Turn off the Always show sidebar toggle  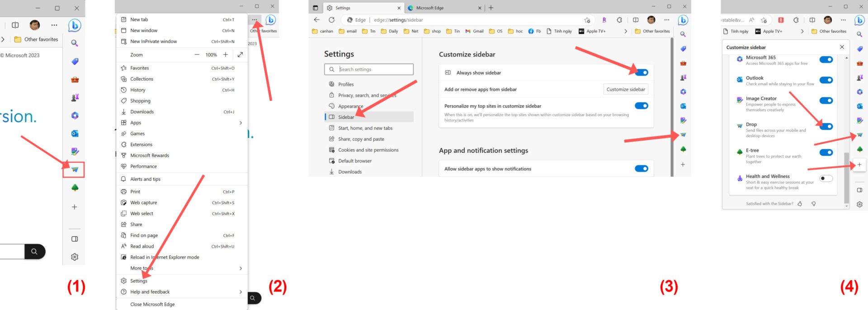point(642,72)
